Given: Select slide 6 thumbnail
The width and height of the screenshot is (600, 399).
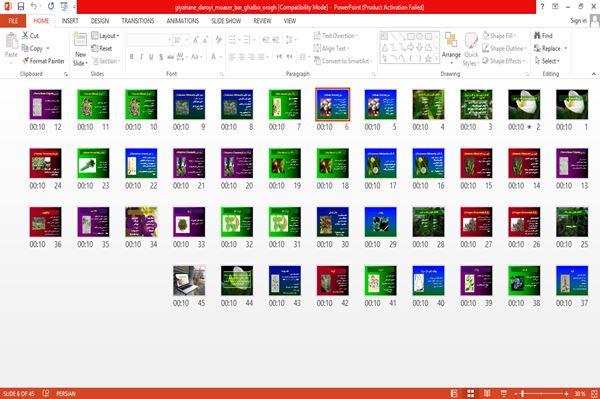Looking at the screenshot, I should [333, 104].
